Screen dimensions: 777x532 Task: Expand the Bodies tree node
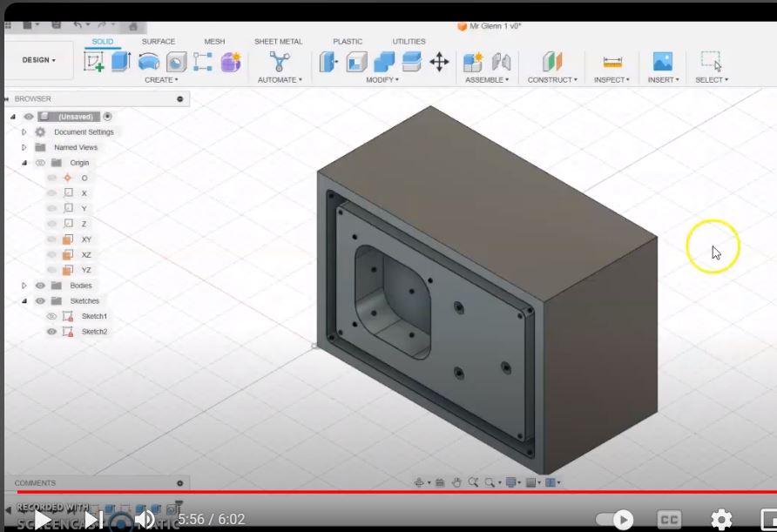coord(24,286)
